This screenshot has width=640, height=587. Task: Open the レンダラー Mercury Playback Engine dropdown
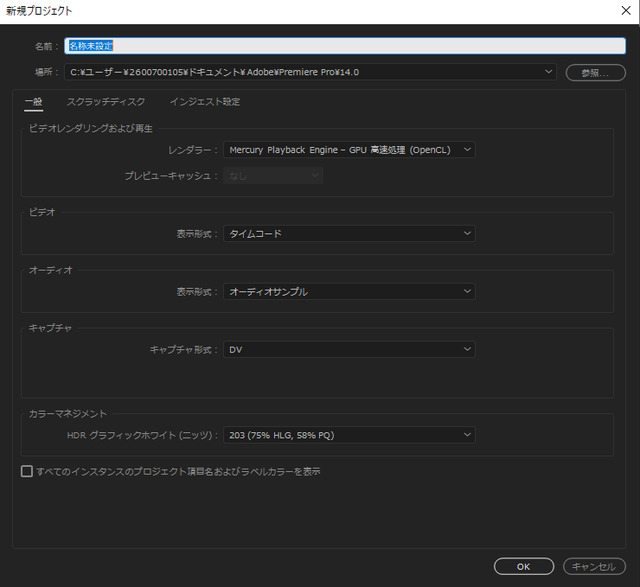pos(349,150)
